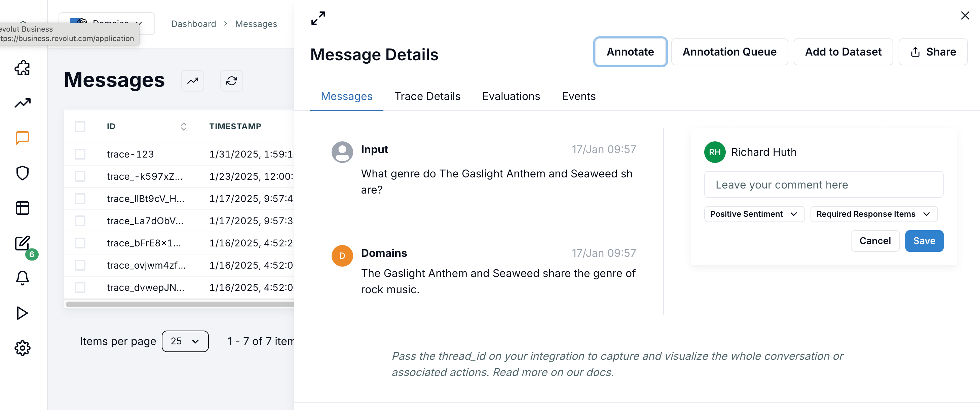
Task: Open the Required Response Items dropdown
Action: coord(873,214)
